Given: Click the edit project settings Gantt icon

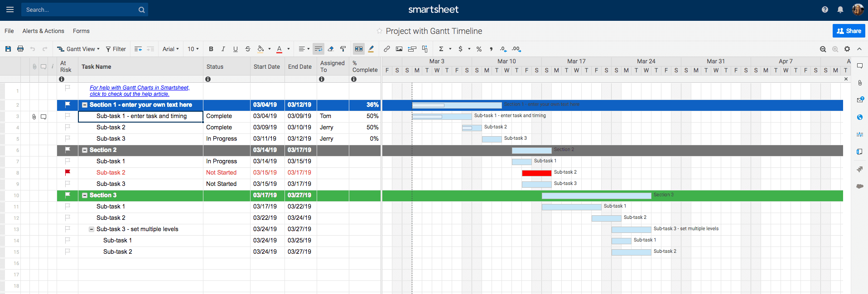Looking at the screenshot, I should pos(412,49).
